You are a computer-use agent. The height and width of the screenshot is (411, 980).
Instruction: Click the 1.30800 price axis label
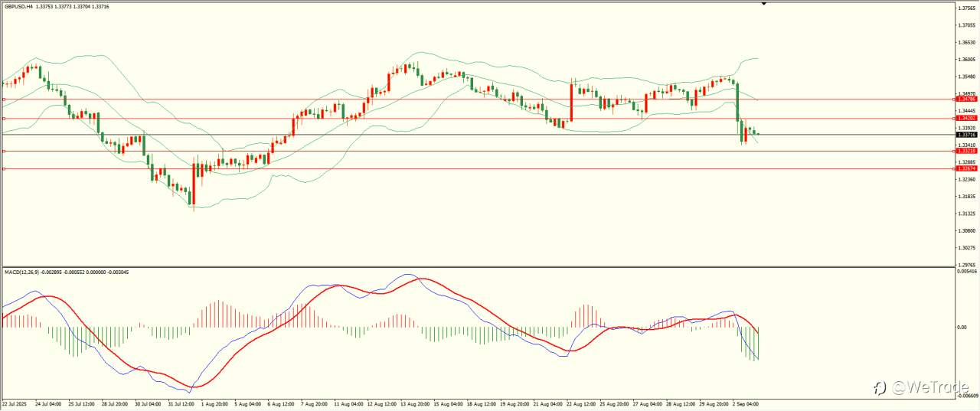tap(967, 230)
